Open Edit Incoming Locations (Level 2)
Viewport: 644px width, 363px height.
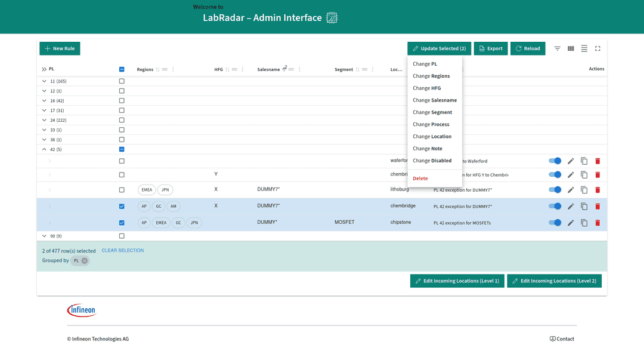tap(555, 281)
